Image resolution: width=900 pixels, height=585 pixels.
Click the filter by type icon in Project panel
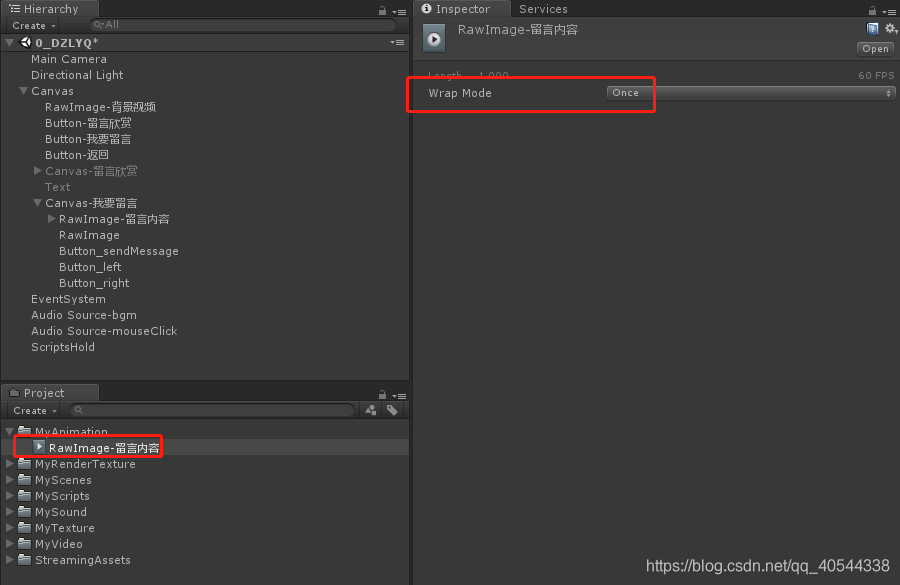coord(371,410)
